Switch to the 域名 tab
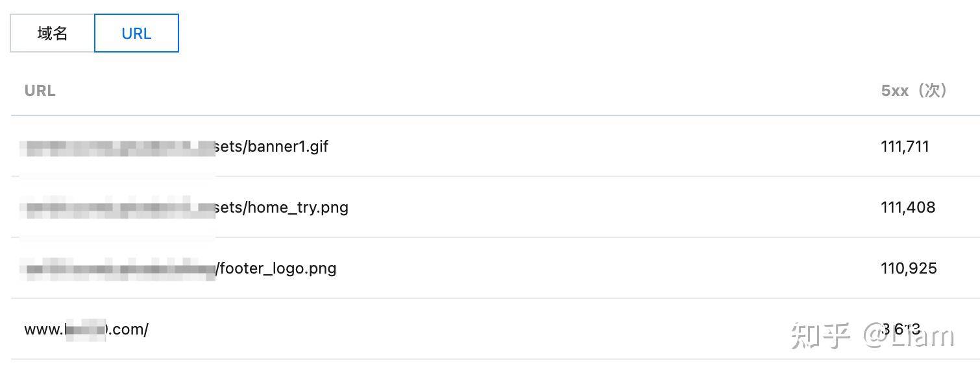 click(53, 33)
